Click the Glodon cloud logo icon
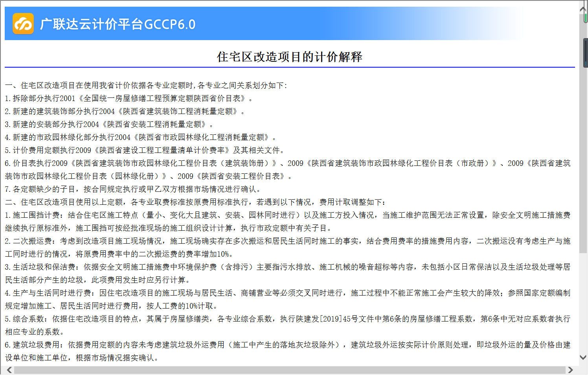Image resolution: width=588 pixels, height=375 pixels. pos(23,24)
